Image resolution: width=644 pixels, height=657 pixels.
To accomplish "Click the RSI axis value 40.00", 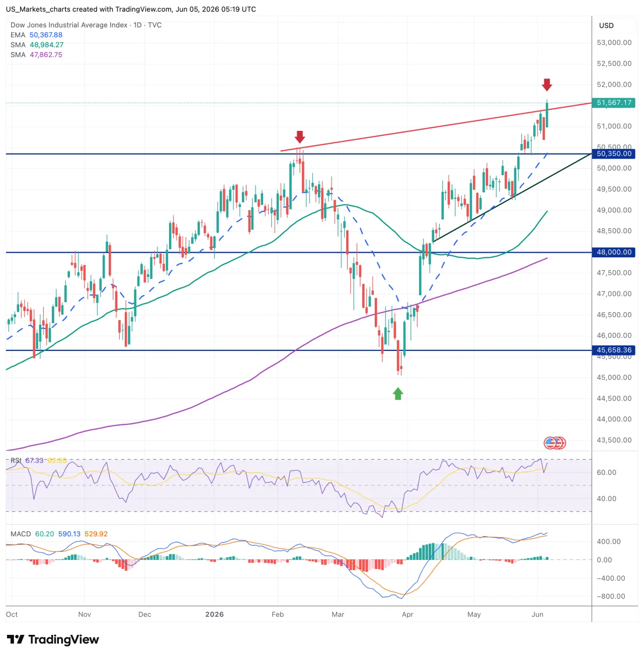I will (606, 499).
